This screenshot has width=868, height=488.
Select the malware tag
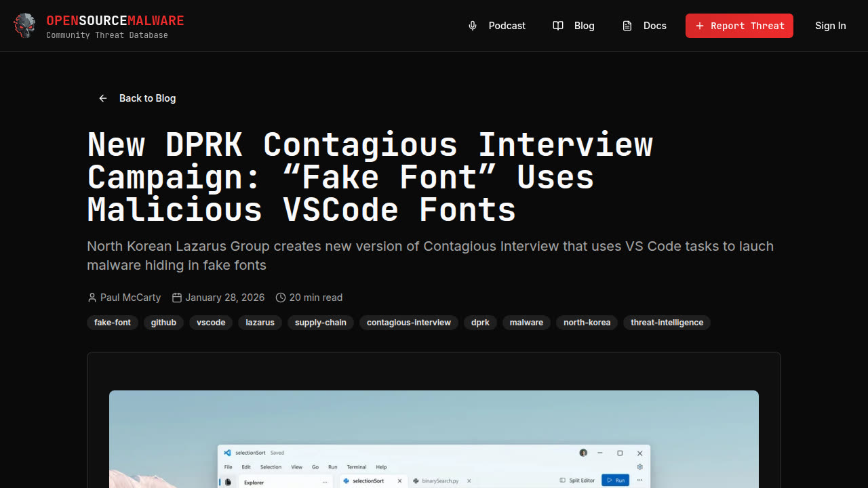[527, 323]
